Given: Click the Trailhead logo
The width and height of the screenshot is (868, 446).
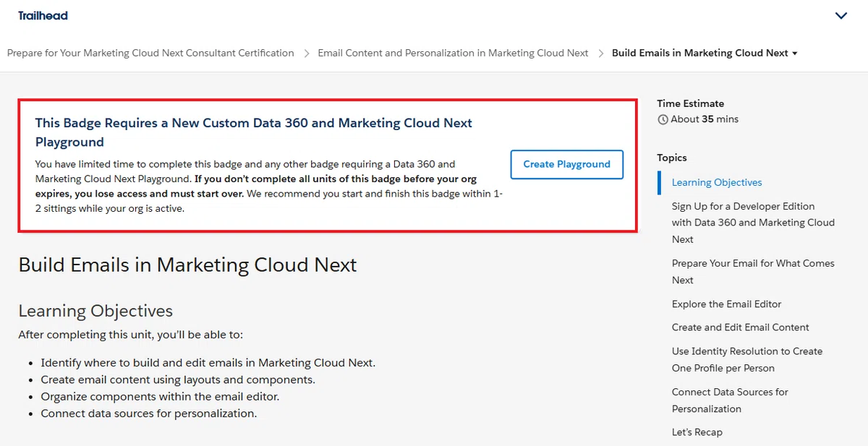Looking at the screenshot, I should 43,15.
